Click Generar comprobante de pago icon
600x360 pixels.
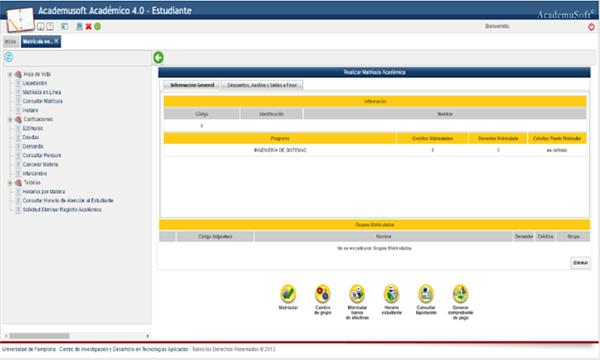[460, 294]
